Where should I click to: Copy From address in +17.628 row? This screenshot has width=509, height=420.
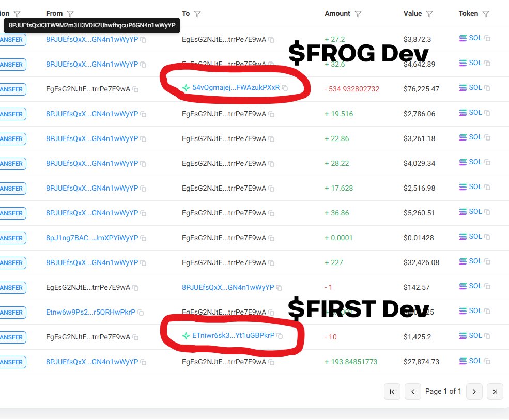(143, 189)
